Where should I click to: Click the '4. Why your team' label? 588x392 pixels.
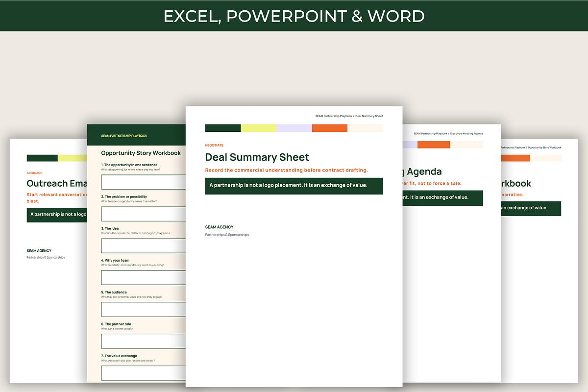(115, 260)
